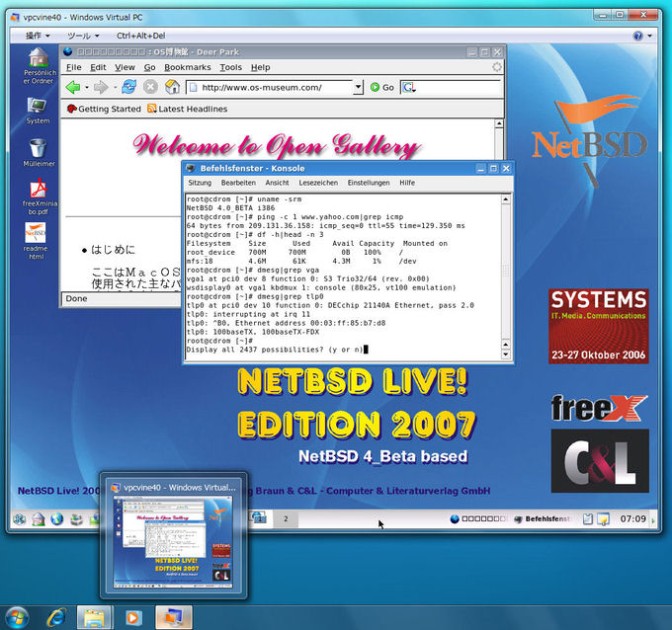This screenshot has width=672, height=630.
Task: Click the Stop loading button in Deer Park
Action: tap(150, 87)
